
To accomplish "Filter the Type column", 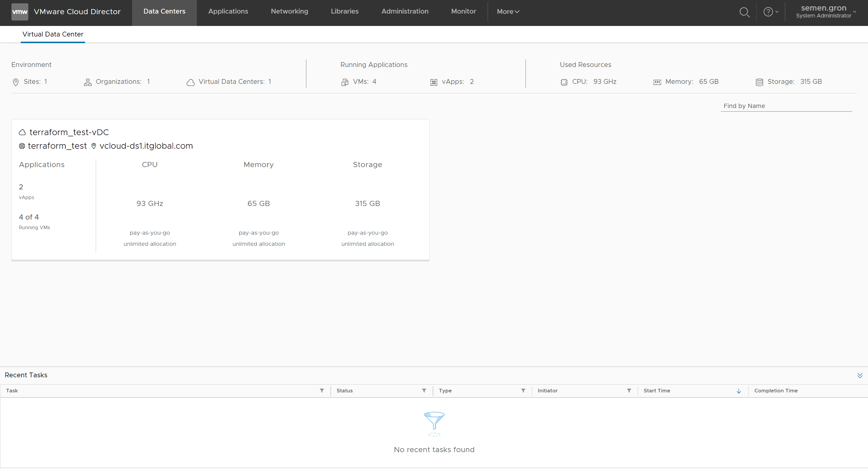I will (523, 391).
